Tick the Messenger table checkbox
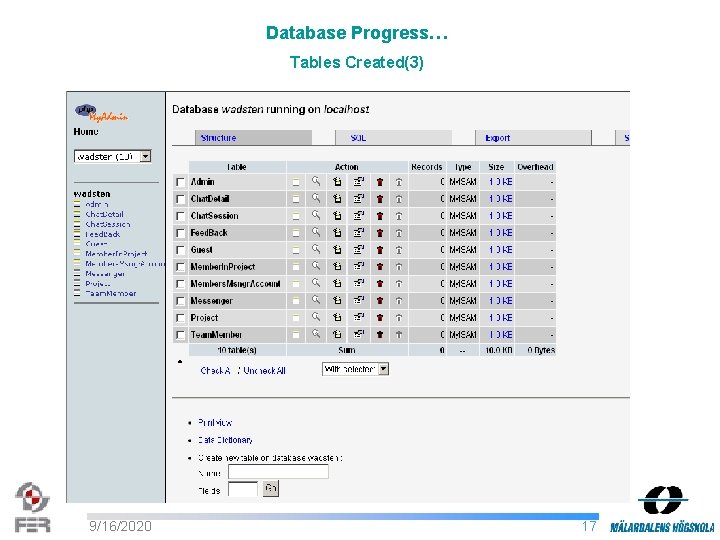The height and width of the screenshot is (540, 720). coord(180,301)
